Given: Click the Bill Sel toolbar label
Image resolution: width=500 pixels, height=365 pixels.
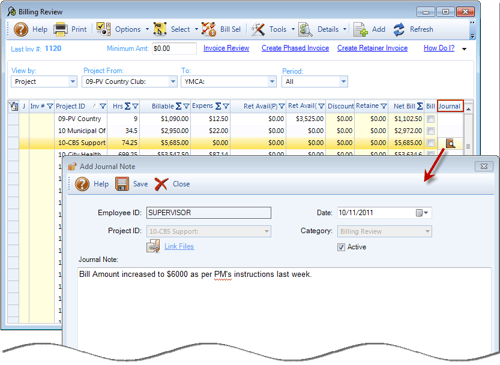Looking at the screenshot, I should [230, 29].
